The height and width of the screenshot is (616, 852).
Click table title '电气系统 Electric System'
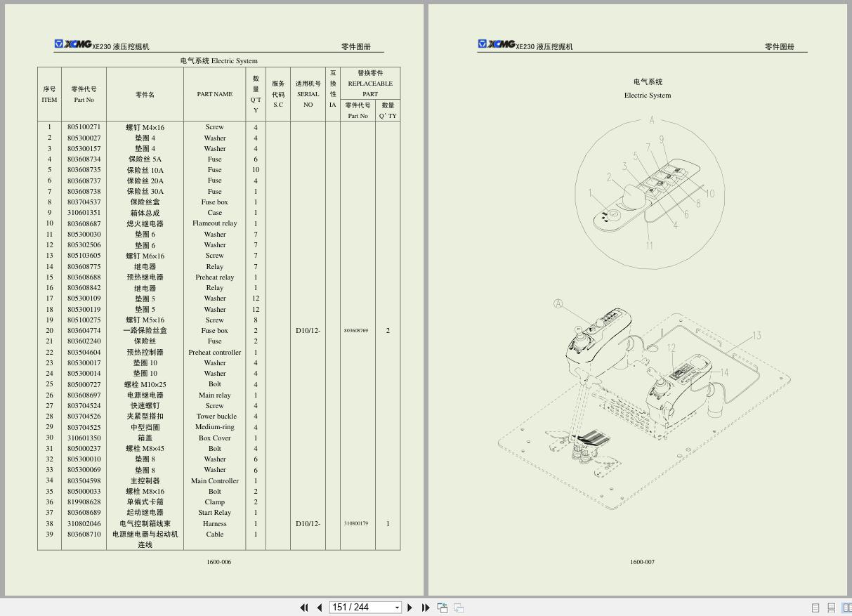point(218,61)
